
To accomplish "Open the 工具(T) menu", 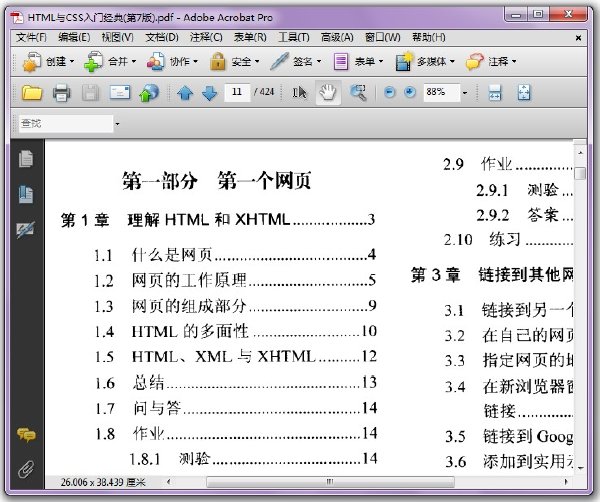I will click(293, 37).
